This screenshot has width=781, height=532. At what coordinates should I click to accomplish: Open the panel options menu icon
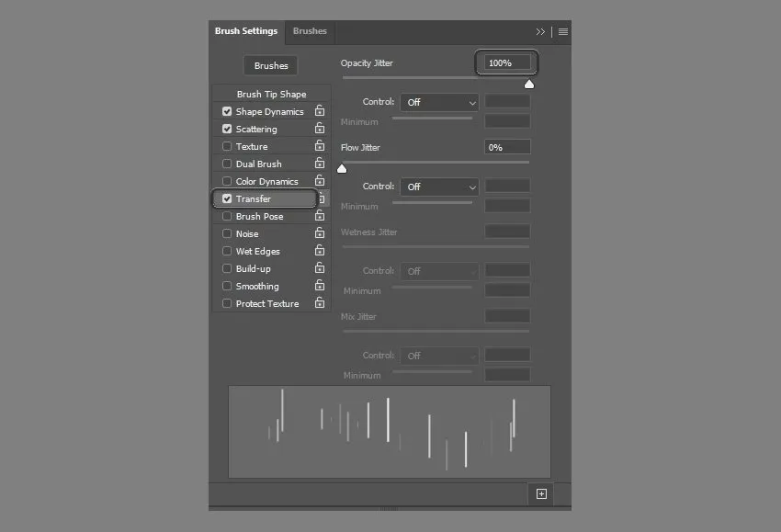coord(563,31)
